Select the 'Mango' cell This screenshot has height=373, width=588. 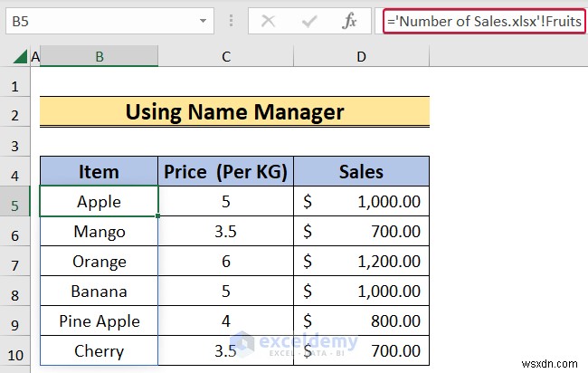coord(99,231)
